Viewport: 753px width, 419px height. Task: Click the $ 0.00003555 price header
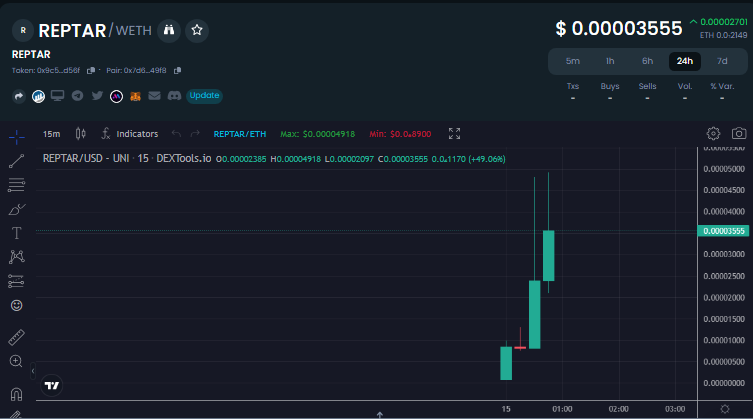click(619, 28)
